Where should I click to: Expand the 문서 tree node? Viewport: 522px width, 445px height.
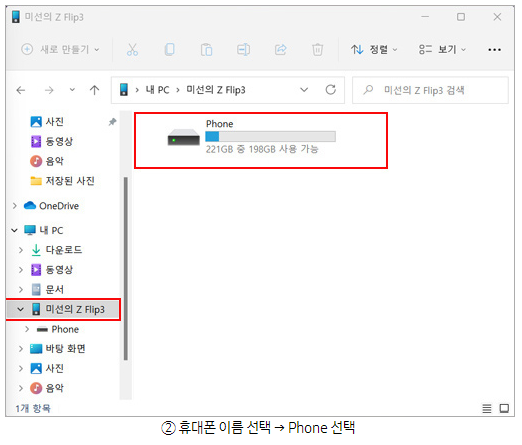click(21, 290)
